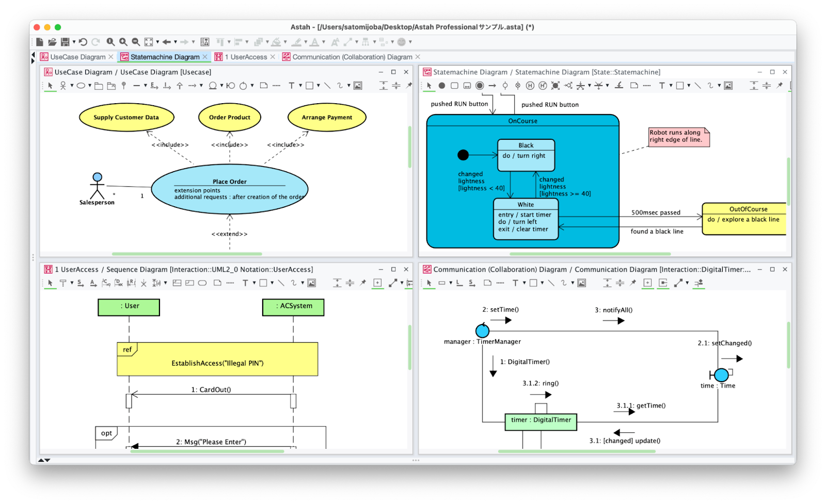Click the vertical scrollbar in Statemachine Diagram pane
Viewport: 826px width, 504px height.
tap(789, 181)
